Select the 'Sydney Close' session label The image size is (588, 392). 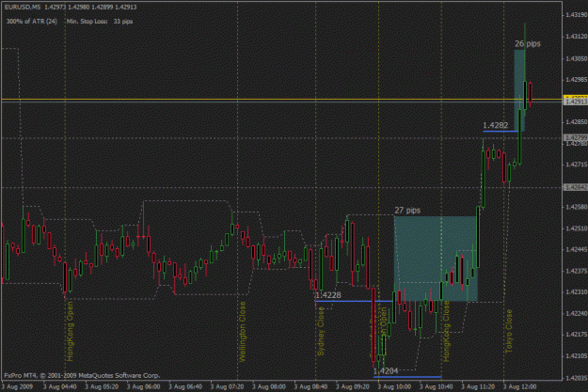tap(321, 331)
